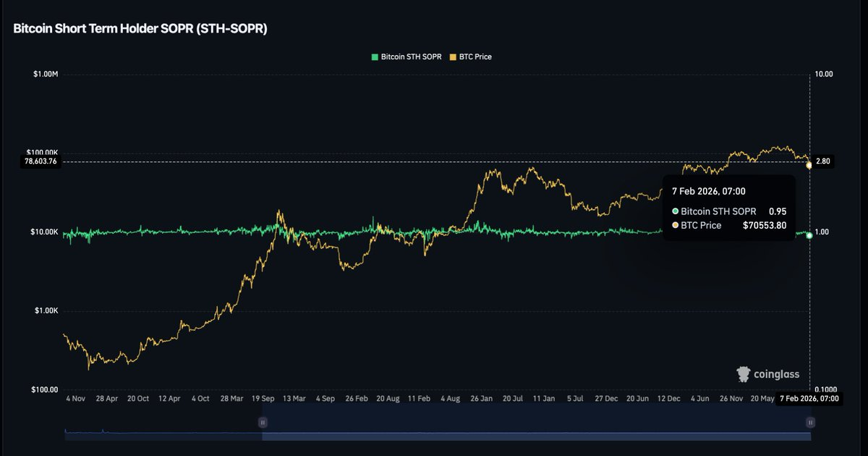
Task: Click the green Bitcoin STH SOPR legend swatch
Action: [375, 56]
